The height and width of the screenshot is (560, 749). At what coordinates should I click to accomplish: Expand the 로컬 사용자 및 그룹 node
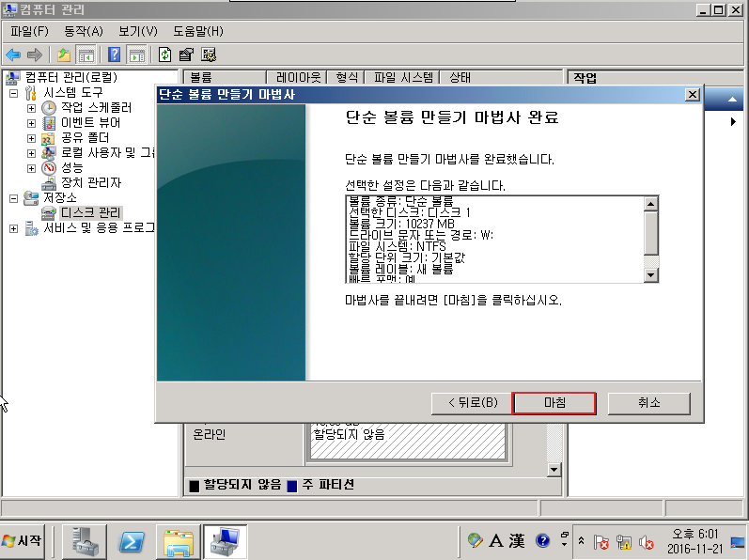point(31,153)
